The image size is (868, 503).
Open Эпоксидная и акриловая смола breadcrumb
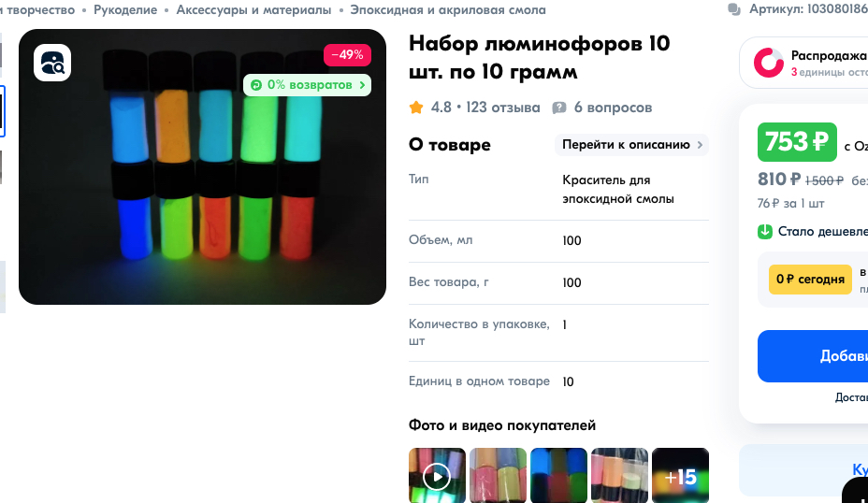[448, 10]
